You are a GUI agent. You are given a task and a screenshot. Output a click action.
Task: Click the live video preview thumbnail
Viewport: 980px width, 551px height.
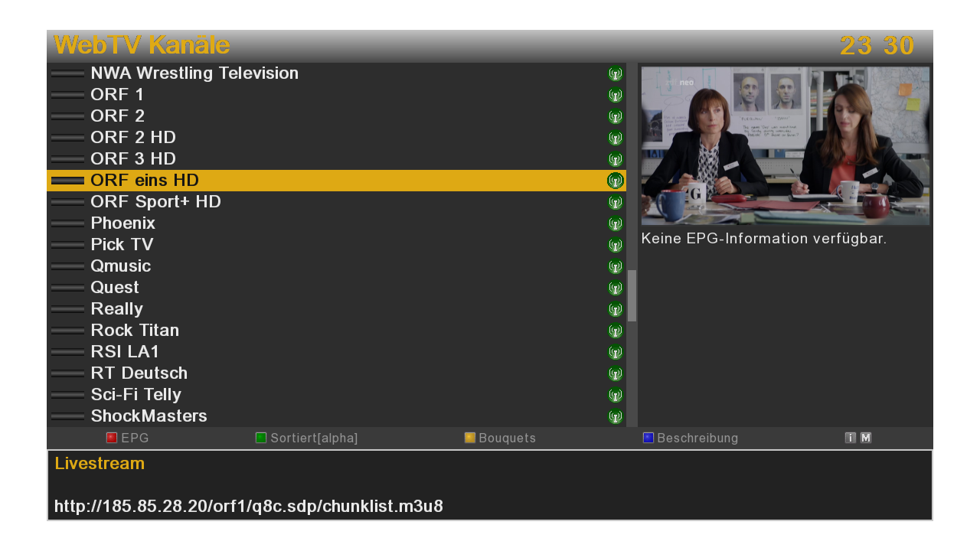point(785,145)
